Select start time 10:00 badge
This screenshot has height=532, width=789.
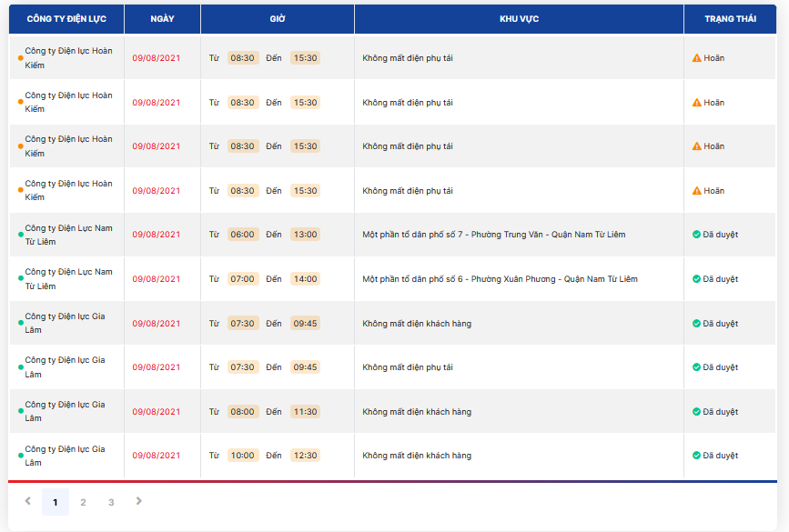[x=243, y=456]
